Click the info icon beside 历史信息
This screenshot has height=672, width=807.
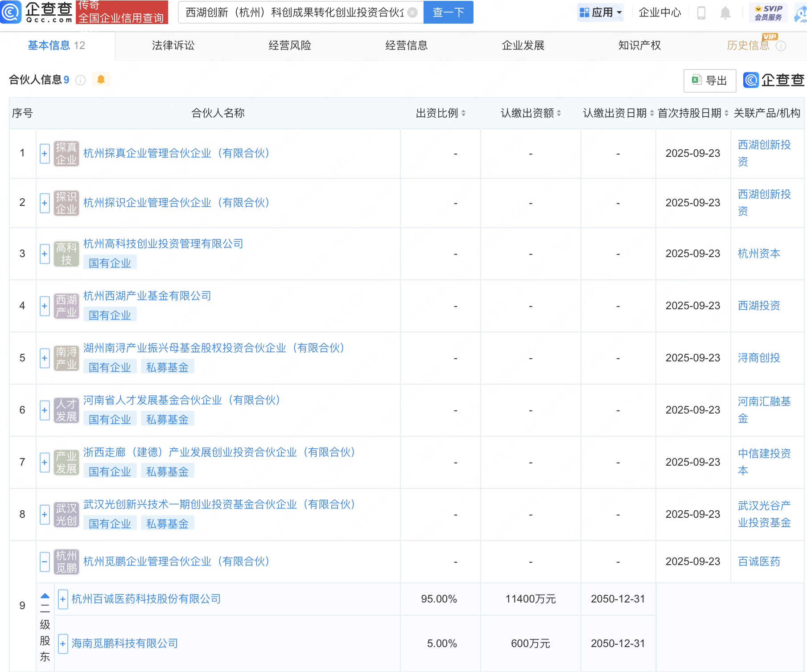[781, 46]
